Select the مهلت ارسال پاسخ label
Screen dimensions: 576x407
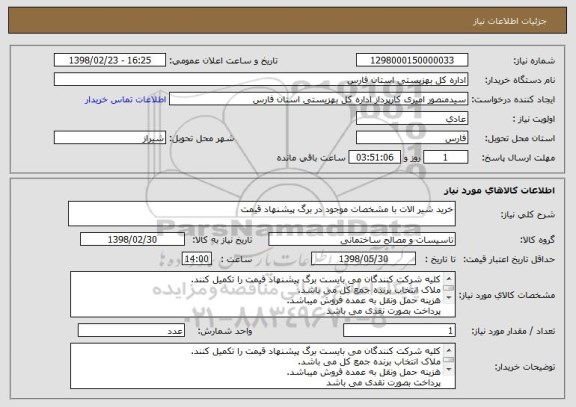tap(518, 158)
